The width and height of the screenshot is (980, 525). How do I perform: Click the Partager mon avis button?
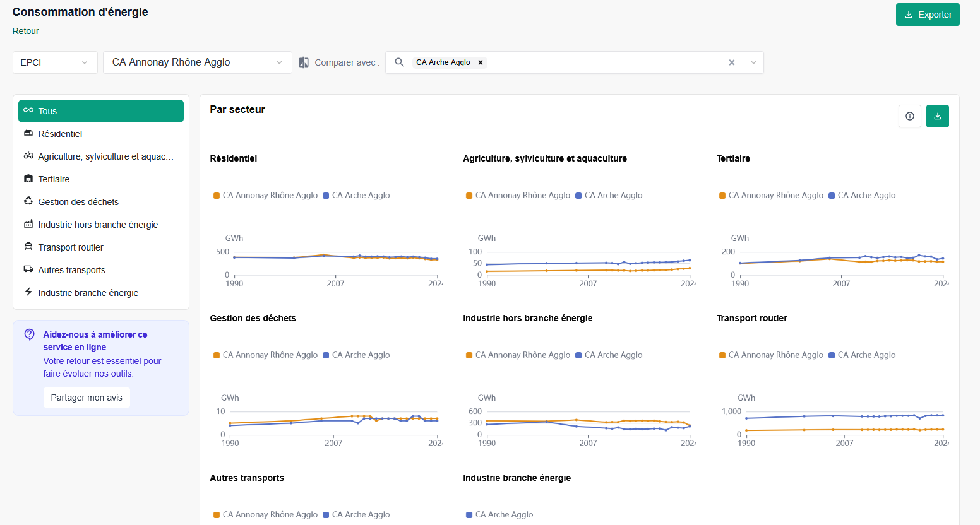click(87, 398)
